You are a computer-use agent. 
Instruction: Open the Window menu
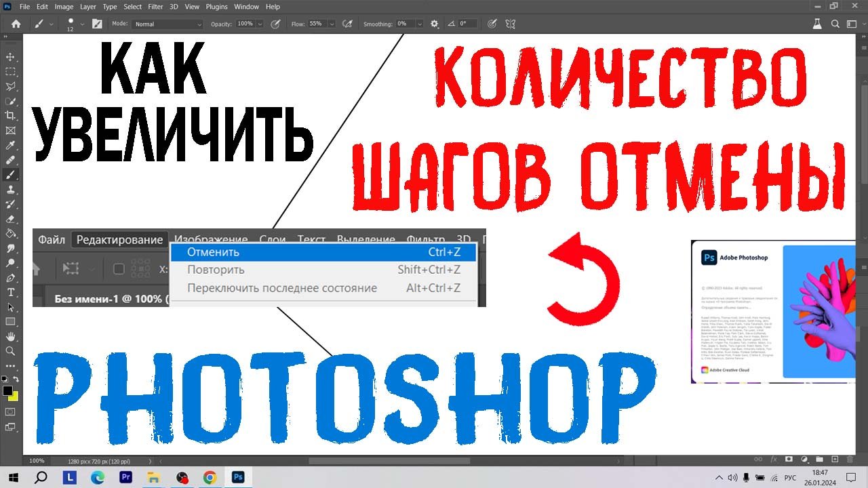pos(246,6)
